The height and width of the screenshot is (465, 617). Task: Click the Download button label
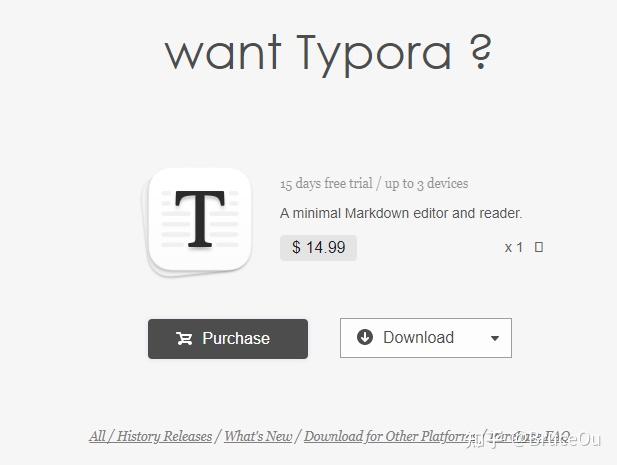click(418, 338)
